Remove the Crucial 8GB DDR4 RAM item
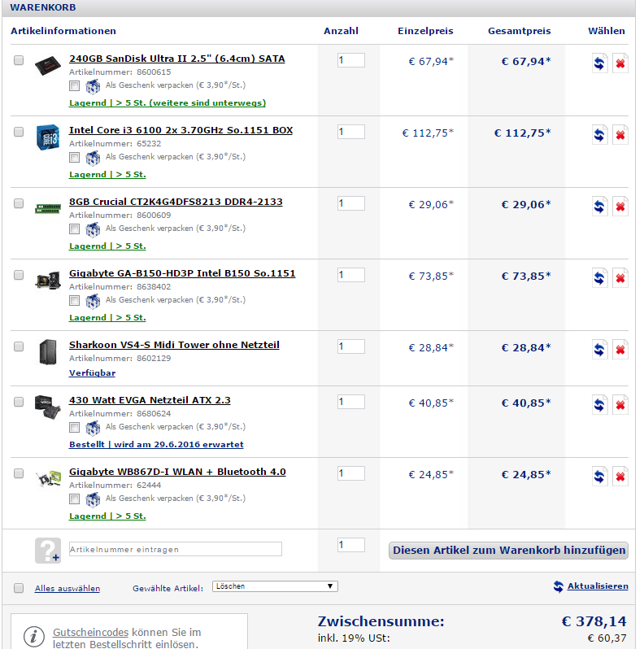 620,207
